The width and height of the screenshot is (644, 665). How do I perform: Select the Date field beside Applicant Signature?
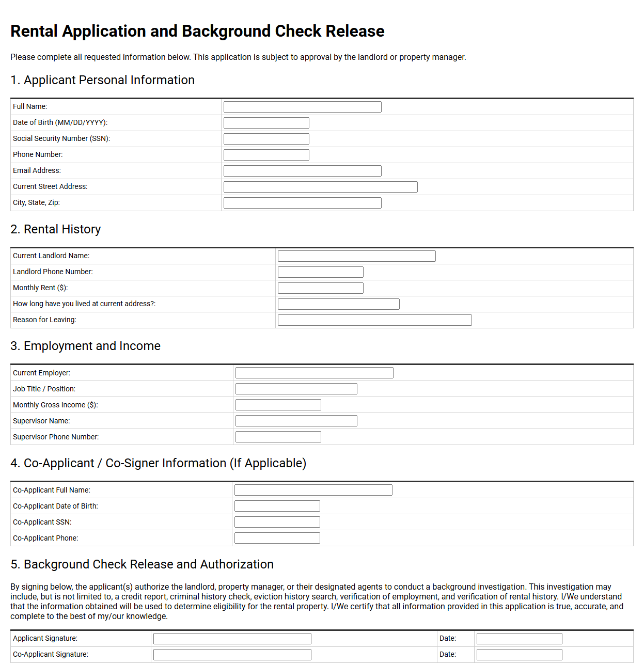(x=520, y=639)
